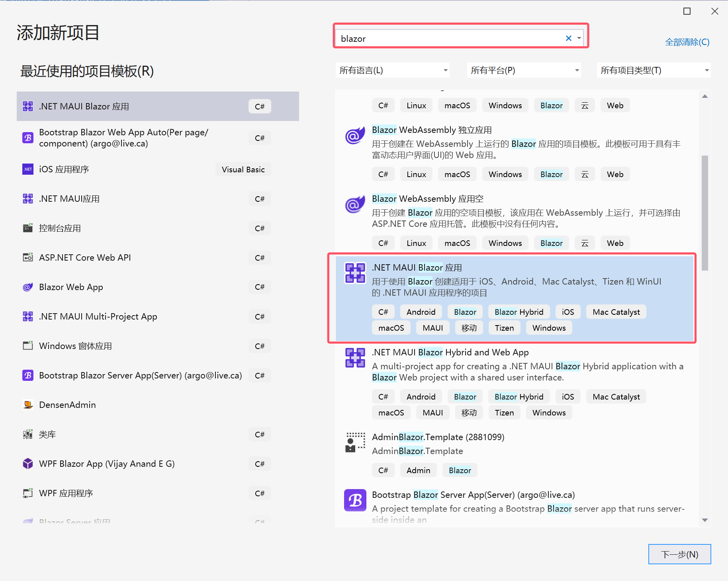Viewport: 728px width, 581px height.
Task: Click the 类库 class library icon
Action: [x=28, y=434]
